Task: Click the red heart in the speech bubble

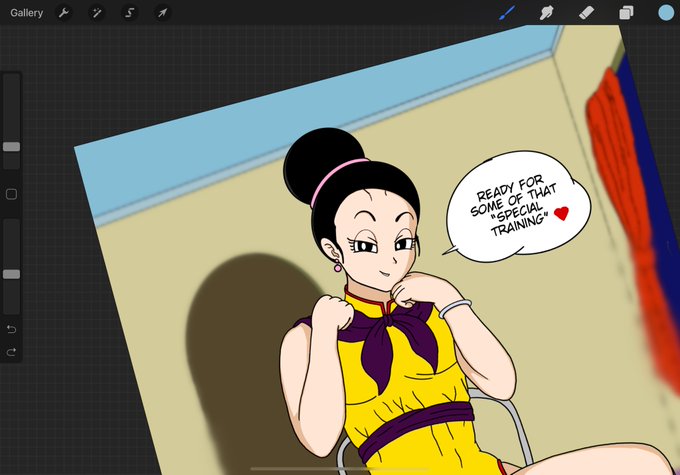Action: (x=561, y=213)
